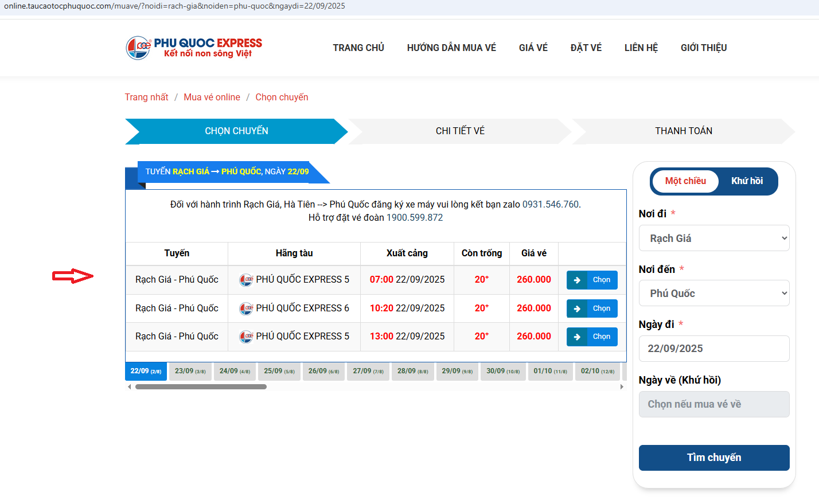Click zalo number 0931.546.760
The width and height of the screenshot is (819, 504).
[551, 205]
